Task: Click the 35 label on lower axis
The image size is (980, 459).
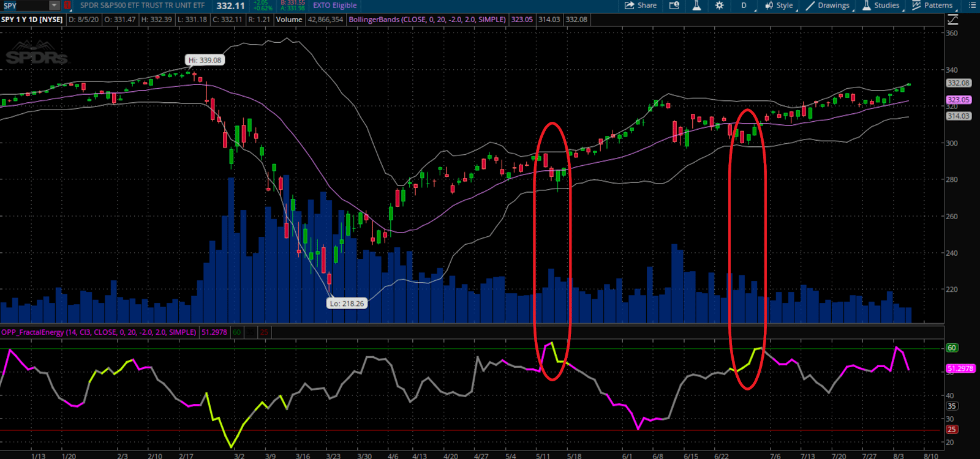Action: pyautogui.click(x=952, y=406)
